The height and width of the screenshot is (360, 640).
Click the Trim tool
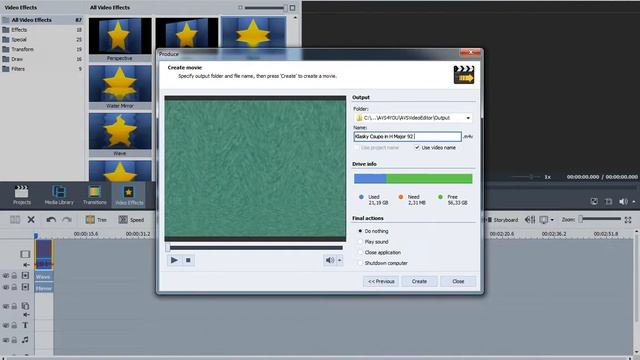pyautogui.click(x=96, y=220)
